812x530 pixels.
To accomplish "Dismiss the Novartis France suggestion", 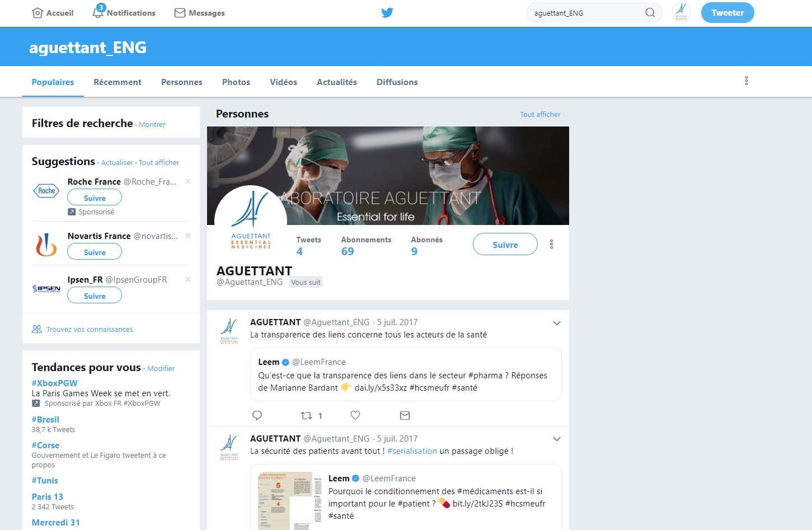I will click(x=188, y=236).
